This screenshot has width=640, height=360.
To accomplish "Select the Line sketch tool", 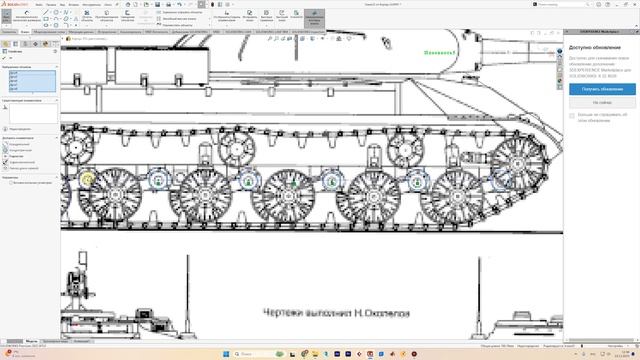I will point(45,12).
